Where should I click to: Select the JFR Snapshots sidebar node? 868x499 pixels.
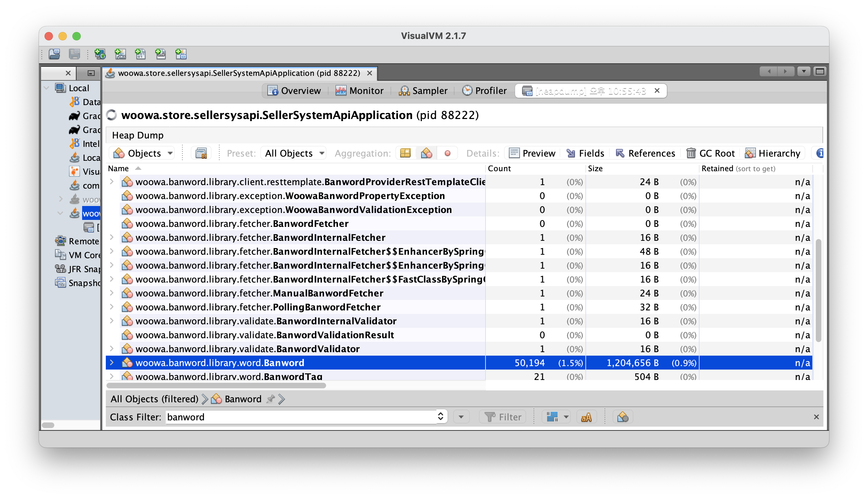(77, 269)
